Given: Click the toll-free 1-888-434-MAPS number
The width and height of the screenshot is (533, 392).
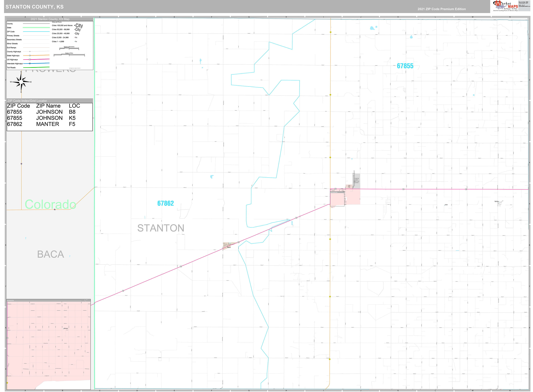Looking at the screenshot, I should point(523,3).
